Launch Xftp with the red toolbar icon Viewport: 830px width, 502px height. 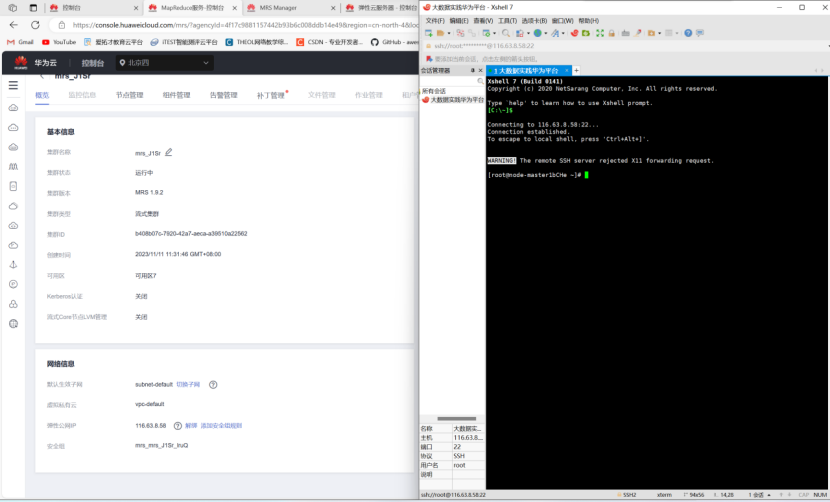[574, 33]
